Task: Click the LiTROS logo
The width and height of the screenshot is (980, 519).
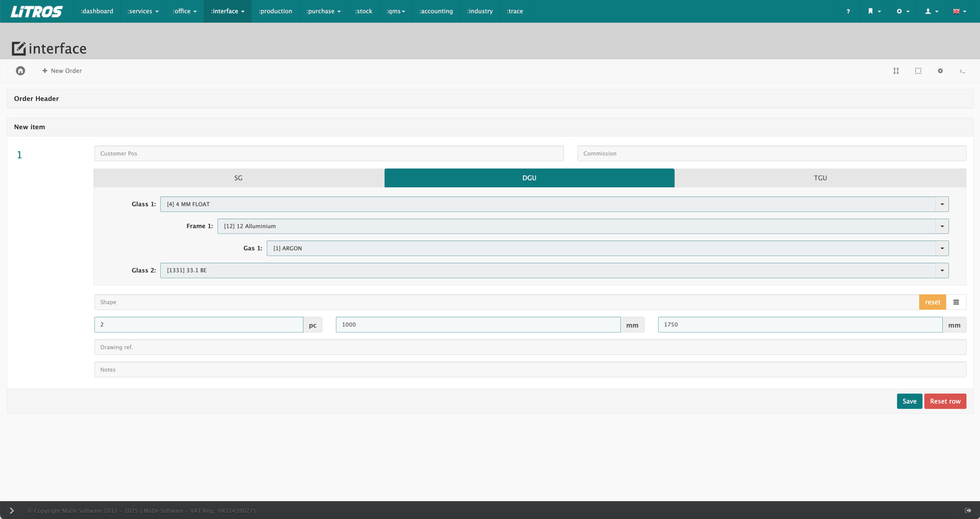Action: point(37,11)
